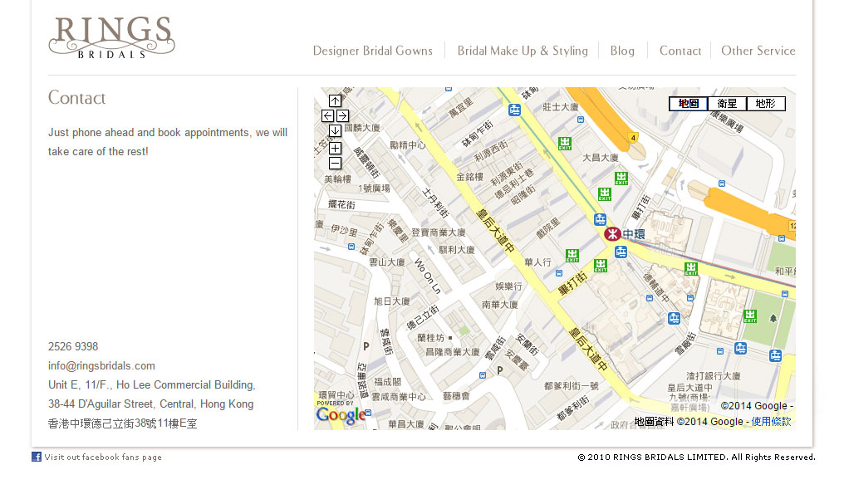Image resolution: width=844 pixels, height=504 pixels.
Task: Click the Rings Bridals logo
Action: tap(111, 37)
